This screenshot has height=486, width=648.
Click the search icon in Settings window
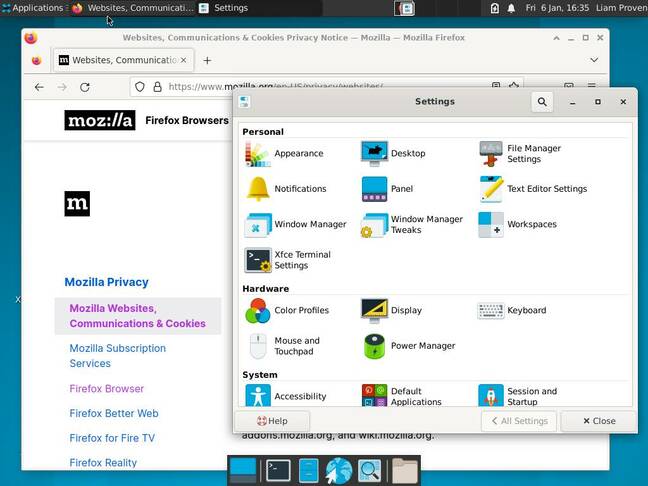542,102
